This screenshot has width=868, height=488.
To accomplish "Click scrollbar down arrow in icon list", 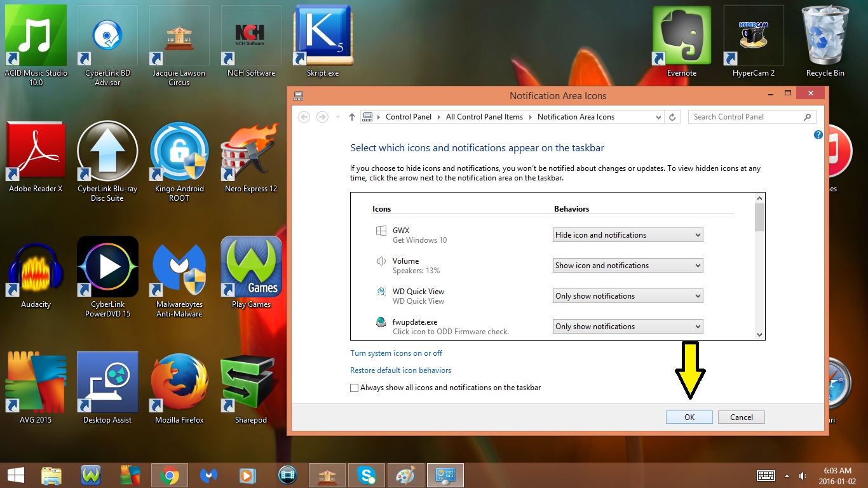I will point(759,334).
